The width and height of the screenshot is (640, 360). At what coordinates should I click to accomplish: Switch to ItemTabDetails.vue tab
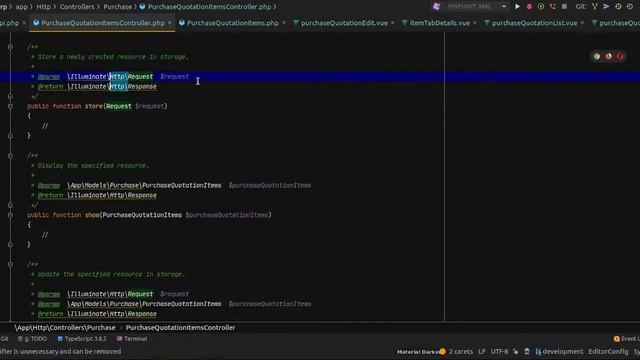439,23
